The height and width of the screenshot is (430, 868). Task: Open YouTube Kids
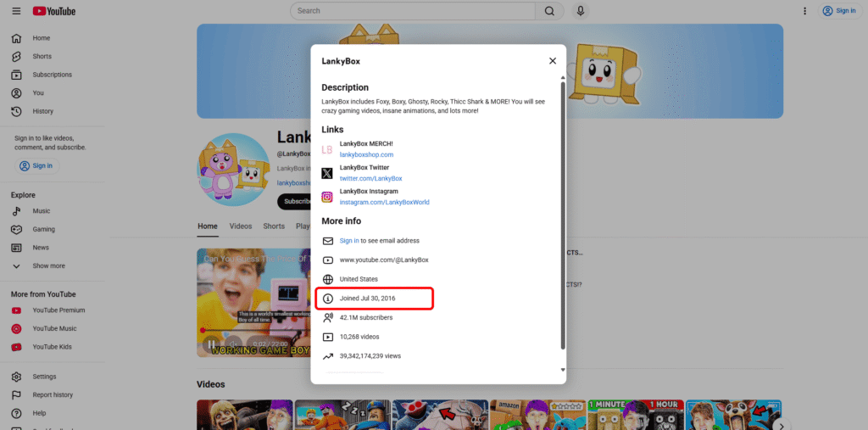[52, 347]
